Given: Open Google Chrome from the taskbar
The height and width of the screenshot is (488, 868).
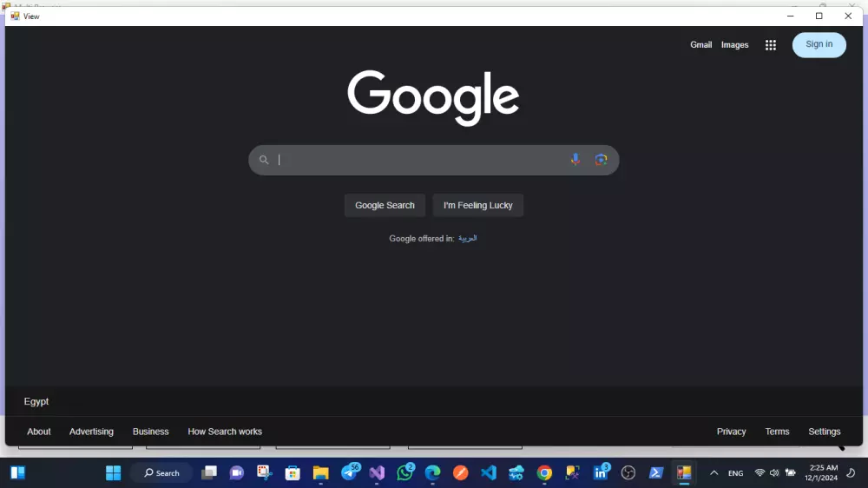Looking at the screenshot, I should pos(545,473).
